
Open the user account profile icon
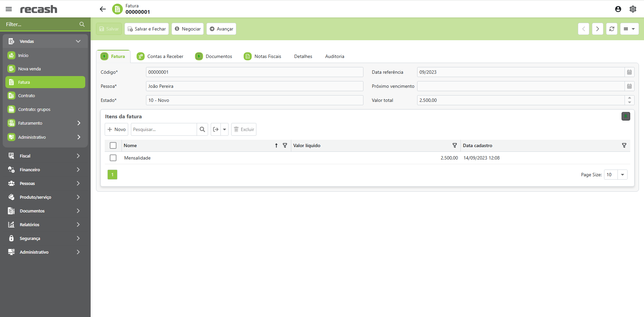(618, 9)
